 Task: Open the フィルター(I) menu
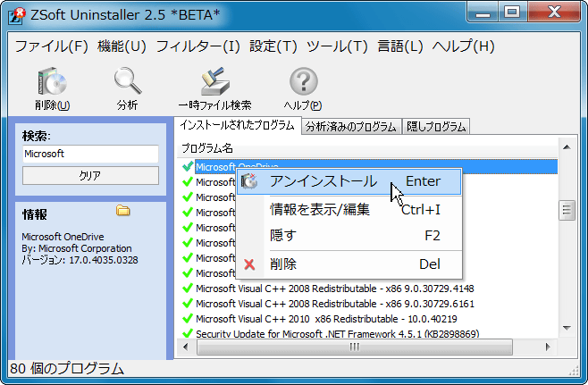coord(198,46)
